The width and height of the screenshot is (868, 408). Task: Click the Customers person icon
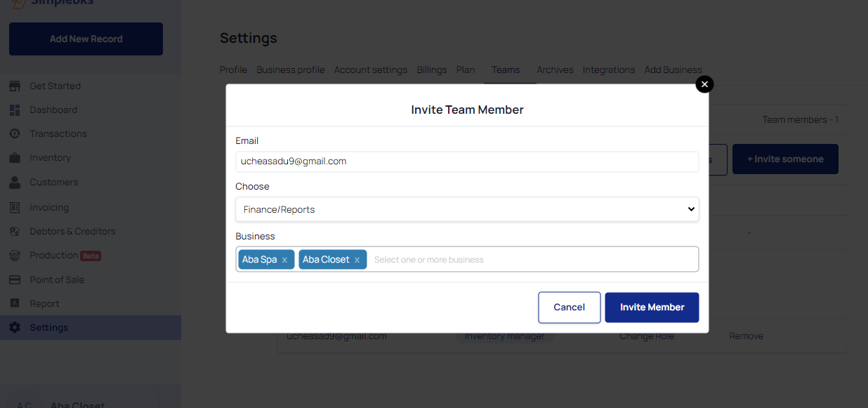coord(15,183)
